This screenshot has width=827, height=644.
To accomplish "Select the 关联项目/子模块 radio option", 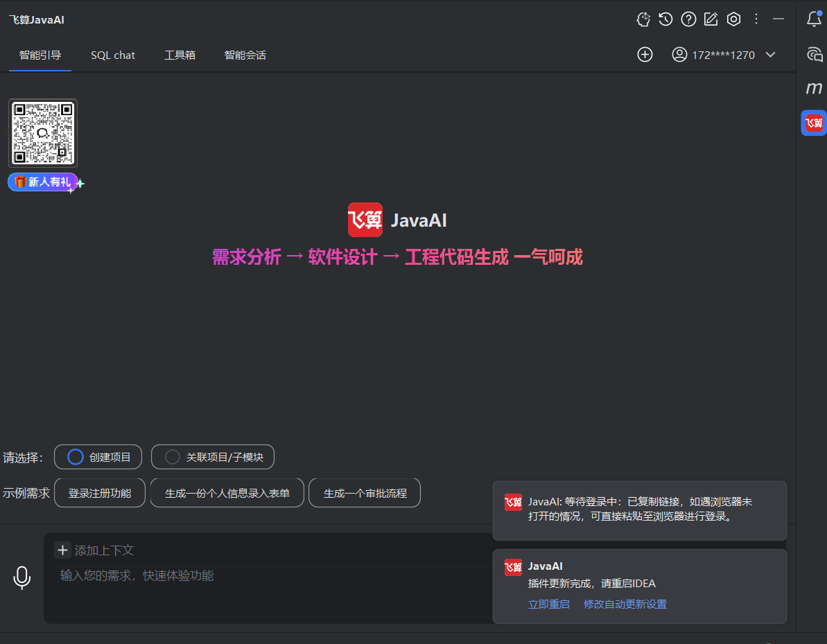I will click(x=213, y=457).
